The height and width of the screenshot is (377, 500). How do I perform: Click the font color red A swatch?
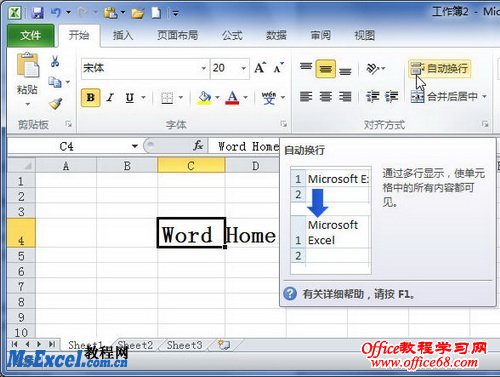[232, 98]
